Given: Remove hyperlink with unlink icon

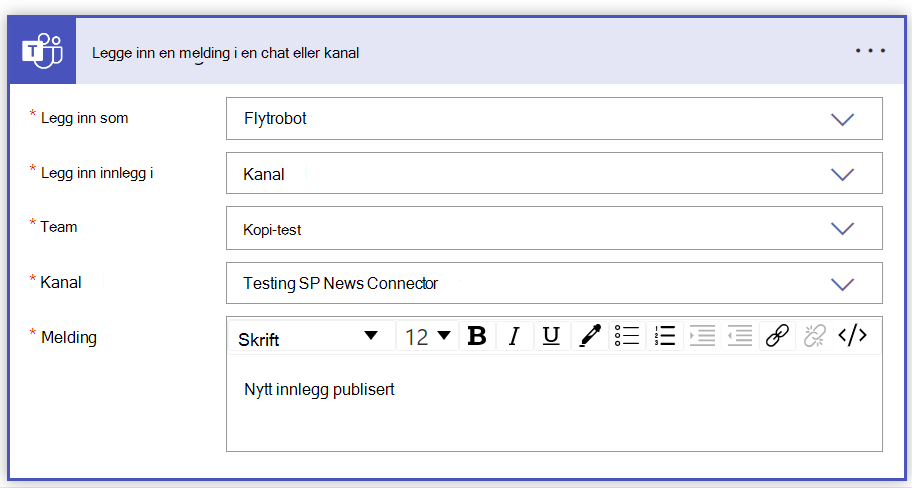Looking at the screenshot, I should point(814,336).
